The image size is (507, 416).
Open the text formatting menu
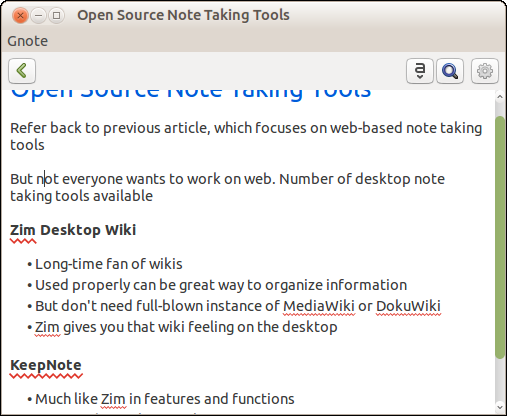tap(420, 71)
